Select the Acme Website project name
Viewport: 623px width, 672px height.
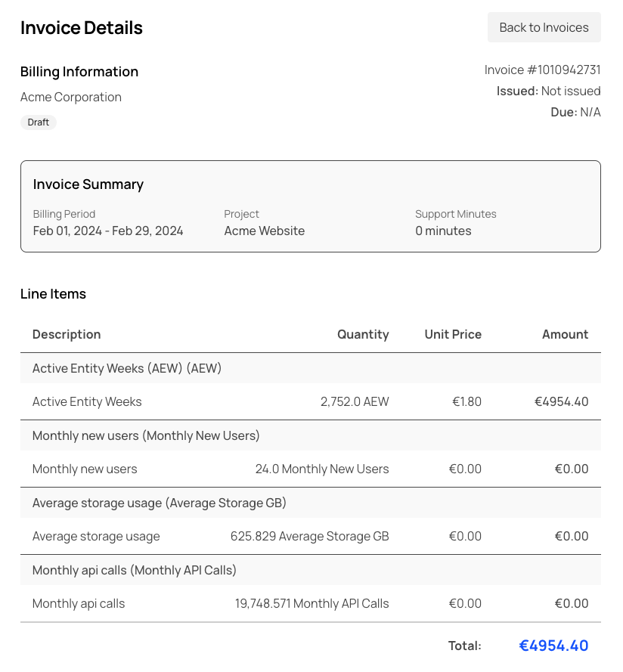[x=264, y=231]
